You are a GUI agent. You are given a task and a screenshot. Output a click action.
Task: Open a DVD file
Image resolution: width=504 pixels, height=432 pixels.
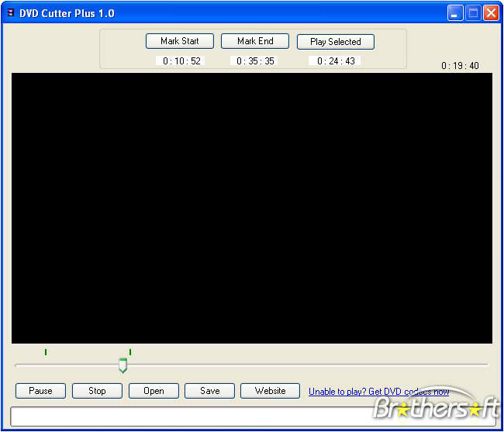[154, 391]
